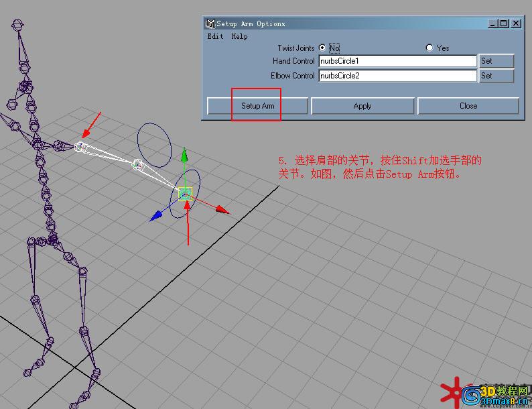Close the Setup Arm Options window
The image size is (532, 409).
point(516,23)
